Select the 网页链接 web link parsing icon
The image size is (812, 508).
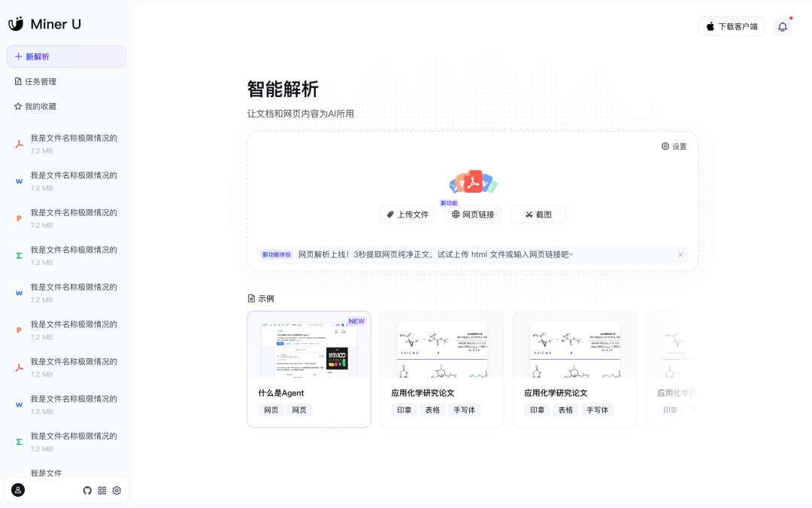coord(454,214)
